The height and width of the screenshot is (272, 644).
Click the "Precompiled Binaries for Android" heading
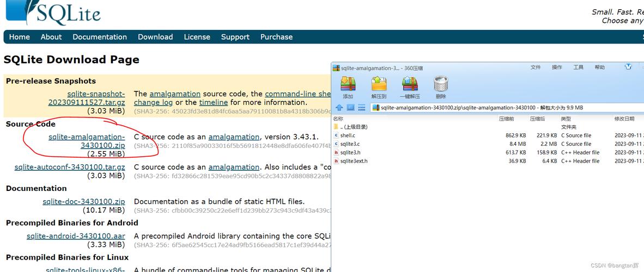[x=72, y=223]
